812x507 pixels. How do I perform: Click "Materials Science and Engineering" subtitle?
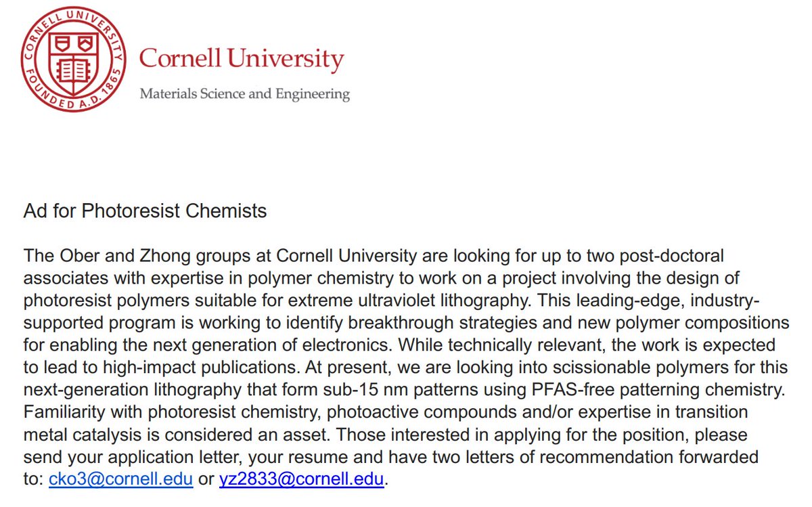[244, 93]
